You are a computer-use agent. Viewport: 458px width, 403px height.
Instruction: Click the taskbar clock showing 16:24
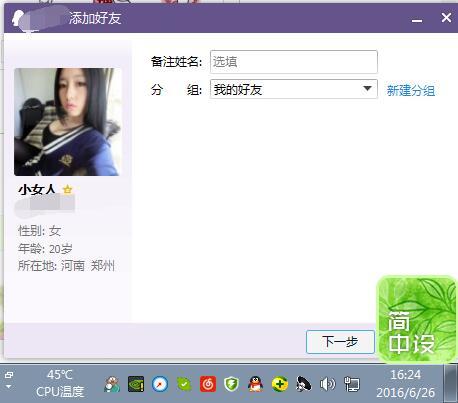tap(406, 384)
